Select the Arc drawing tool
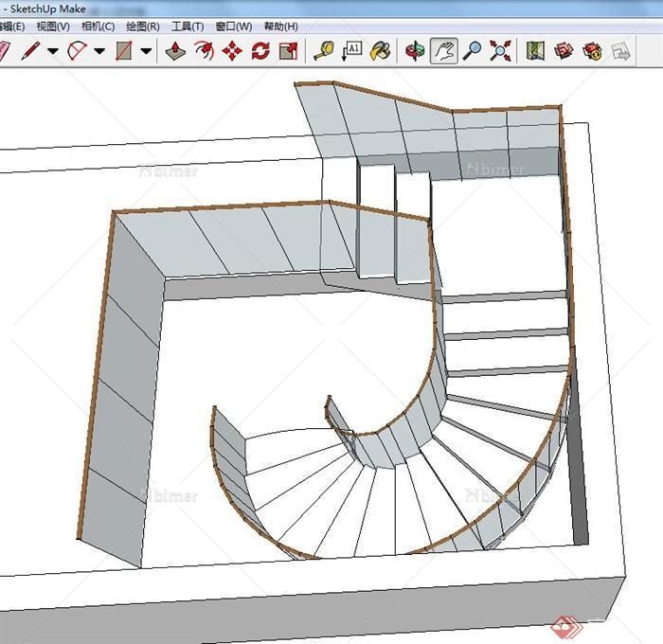This screenshot has height=644, width=663. (x=77, y=50)
